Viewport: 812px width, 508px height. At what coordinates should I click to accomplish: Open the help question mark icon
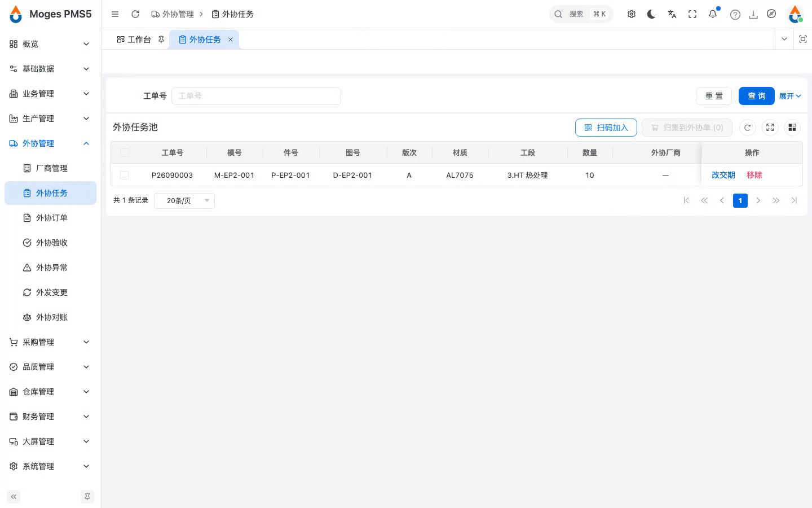pyautogui.click(x=735, y=15)
